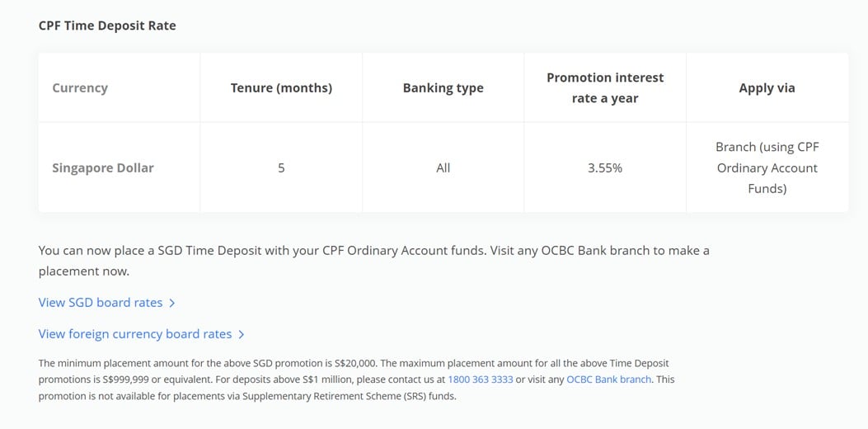Screen dimensions: 868x429
Task: Open the View SGD board rates link
Action: pos(101,303)
